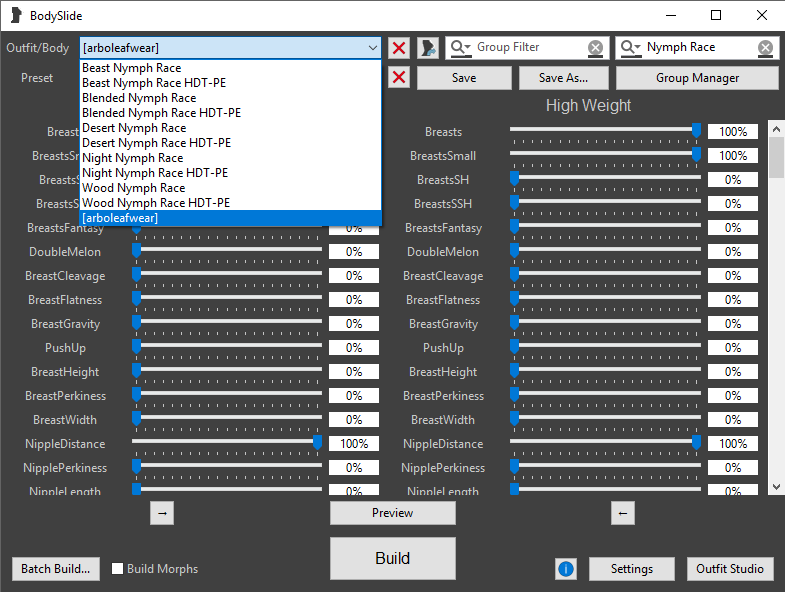Viewport: 785px width, 592px height.
Task: Copy high weight values to low with left arrow
Action: coord(623,513)
